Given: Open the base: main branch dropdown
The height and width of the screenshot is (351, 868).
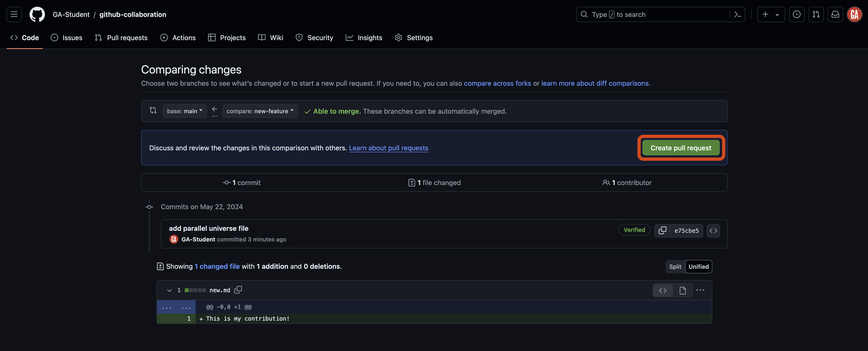Looking at the screenshot, I should pos(184,111).
